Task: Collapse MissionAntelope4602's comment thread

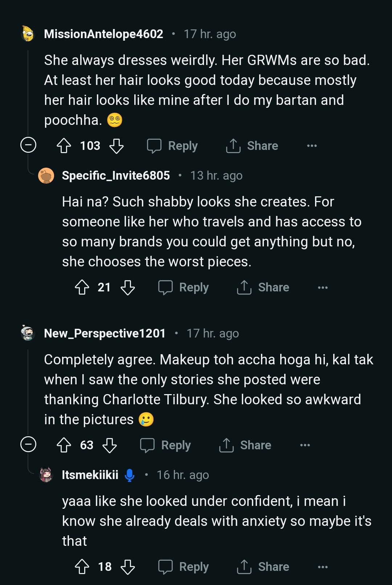Action: click(28, 145)
